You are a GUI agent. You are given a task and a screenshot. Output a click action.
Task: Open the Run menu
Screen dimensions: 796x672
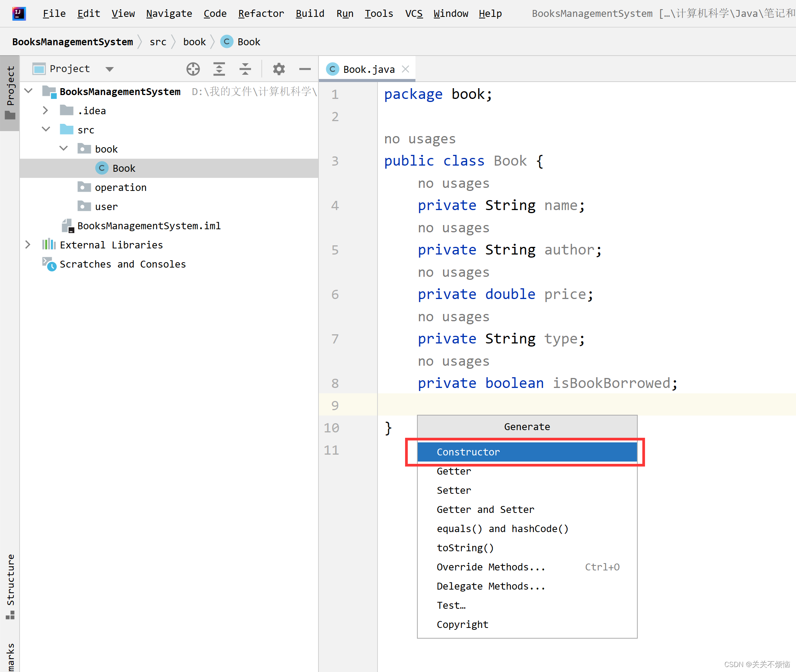pos(345,14)
